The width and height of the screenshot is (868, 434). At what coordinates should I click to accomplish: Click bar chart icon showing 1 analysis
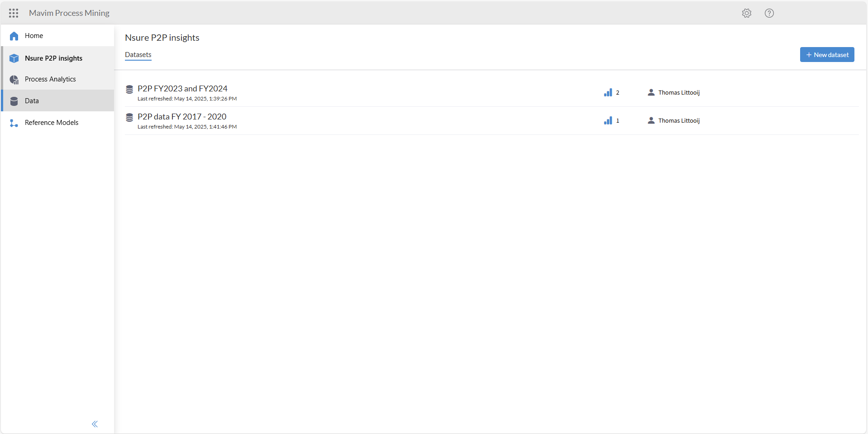pos(608,120)
